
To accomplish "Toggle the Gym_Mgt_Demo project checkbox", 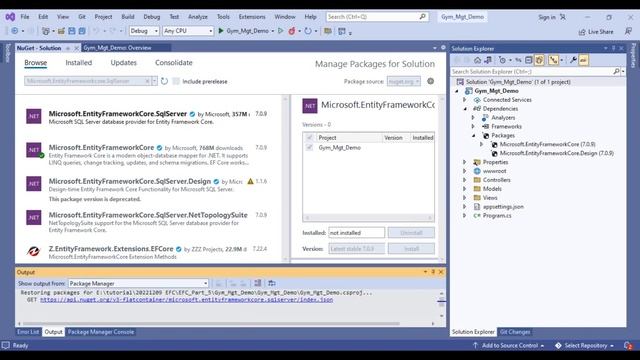I will (x=309, y=147).
